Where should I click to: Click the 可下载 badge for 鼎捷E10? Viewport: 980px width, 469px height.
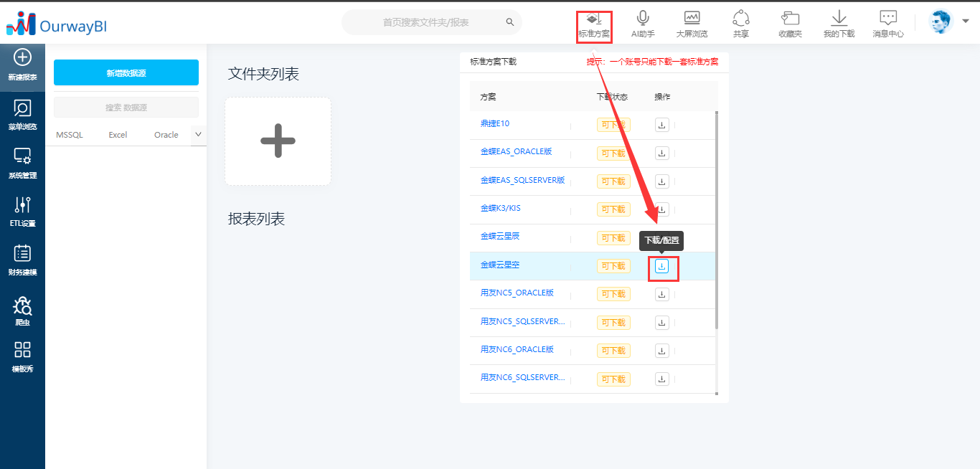pyautogui.click(x=613, y=125)
